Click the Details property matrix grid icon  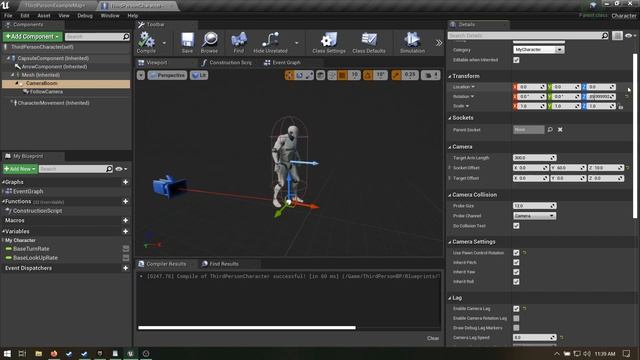point(617,36)
